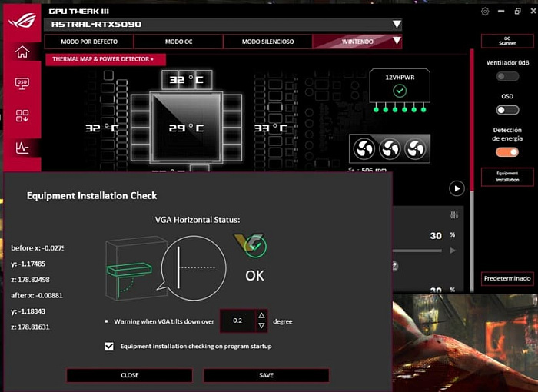Click the Equipment Installation button

point(507,177)
